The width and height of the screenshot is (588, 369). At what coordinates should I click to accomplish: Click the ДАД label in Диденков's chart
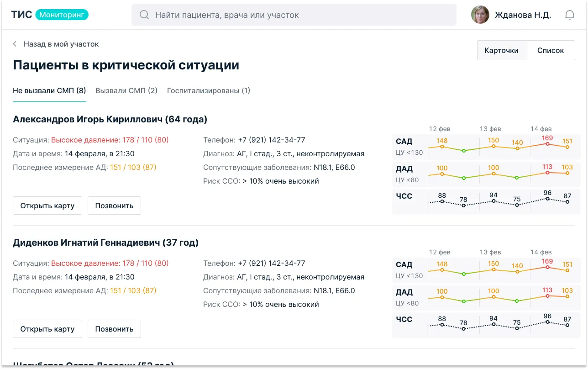pos(404,292)
